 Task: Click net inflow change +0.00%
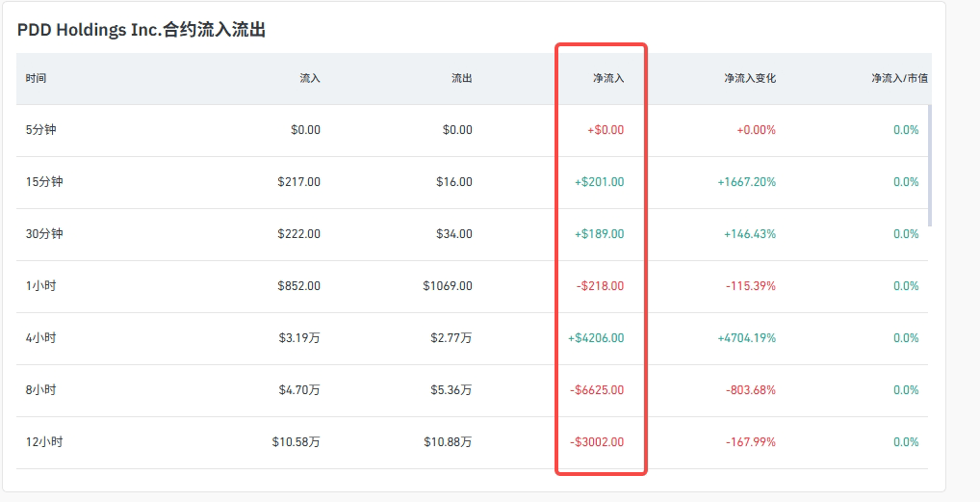coord(757,129)
